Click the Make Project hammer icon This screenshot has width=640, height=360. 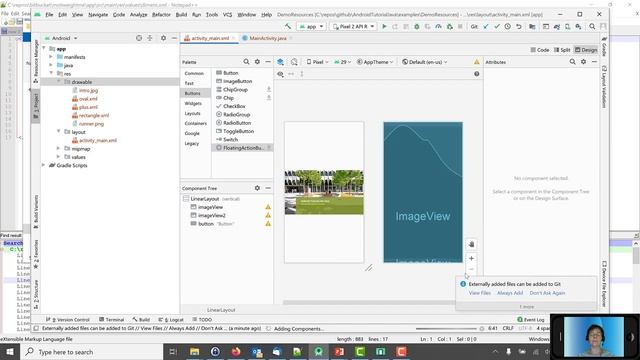coord(288,27)
